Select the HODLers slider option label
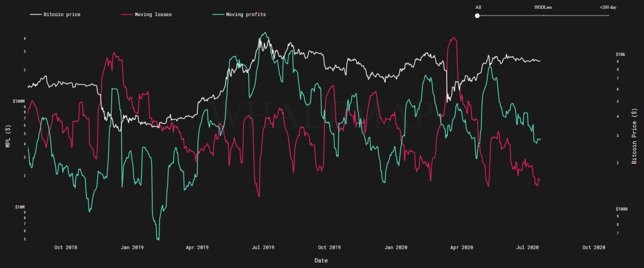 (x=543, y=8)
